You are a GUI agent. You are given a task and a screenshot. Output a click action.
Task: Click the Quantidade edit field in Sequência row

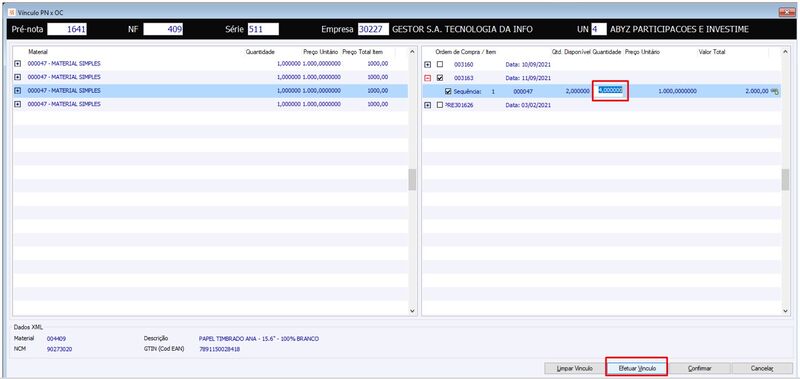(x=610, y=91)
